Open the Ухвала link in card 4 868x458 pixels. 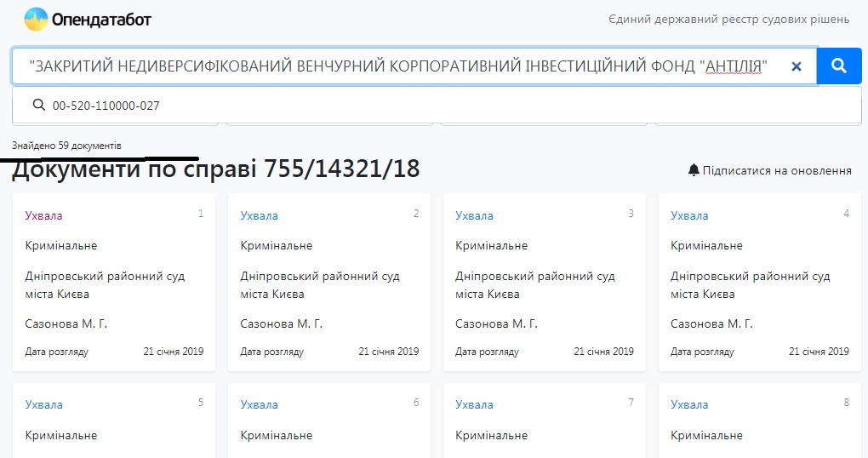click(689, 215)
